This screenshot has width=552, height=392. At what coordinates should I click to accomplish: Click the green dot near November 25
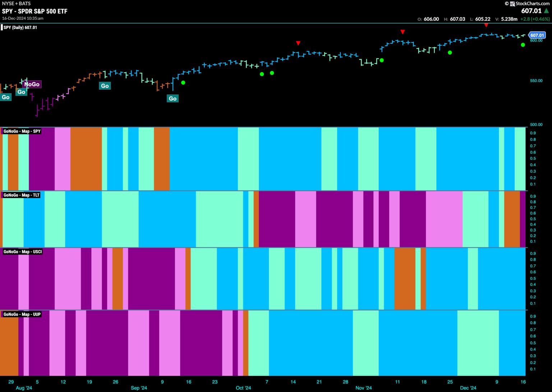450,53
